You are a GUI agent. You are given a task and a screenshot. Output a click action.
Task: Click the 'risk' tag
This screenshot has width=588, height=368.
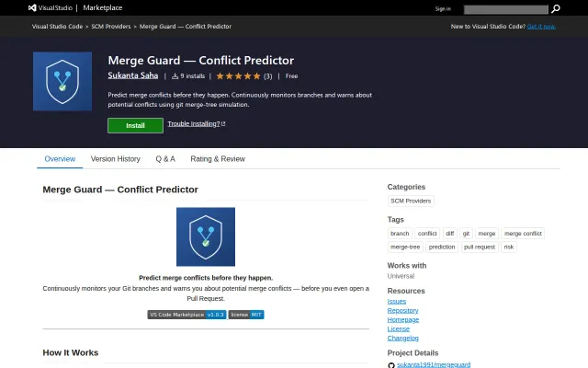pos(509,247)
